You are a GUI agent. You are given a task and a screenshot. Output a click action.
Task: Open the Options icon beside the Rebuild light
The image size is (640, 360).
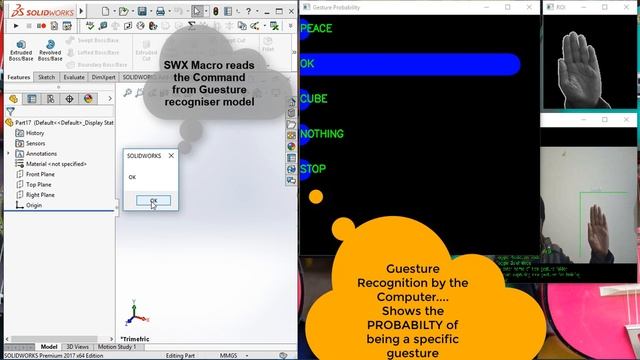tap(228, 11)
